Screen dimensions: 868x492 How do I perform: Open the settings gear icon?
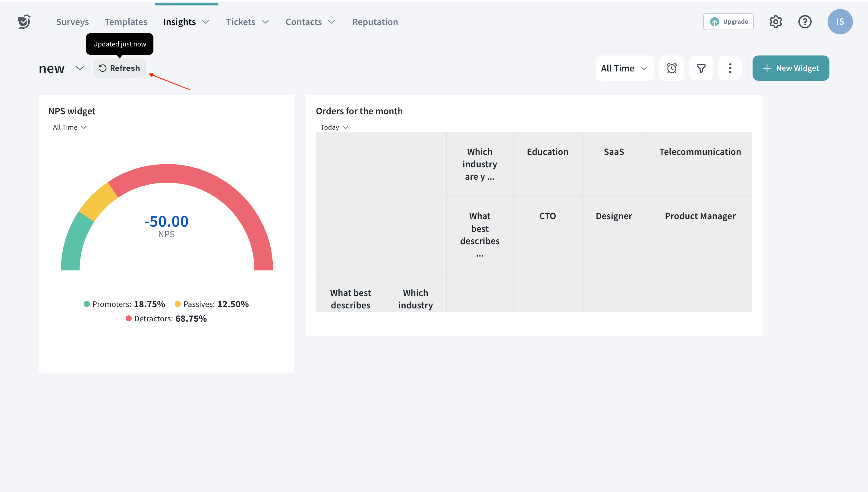(775, 22)
